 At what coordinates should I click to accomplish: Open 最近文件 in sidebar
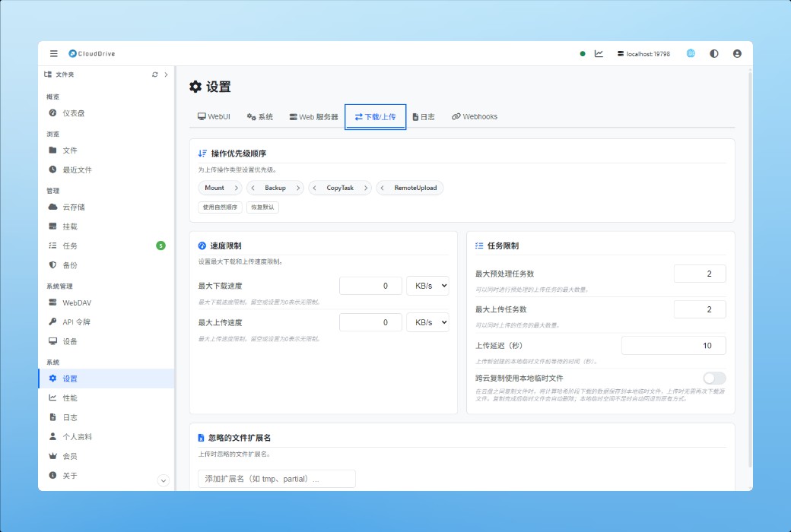coord(106,170)
